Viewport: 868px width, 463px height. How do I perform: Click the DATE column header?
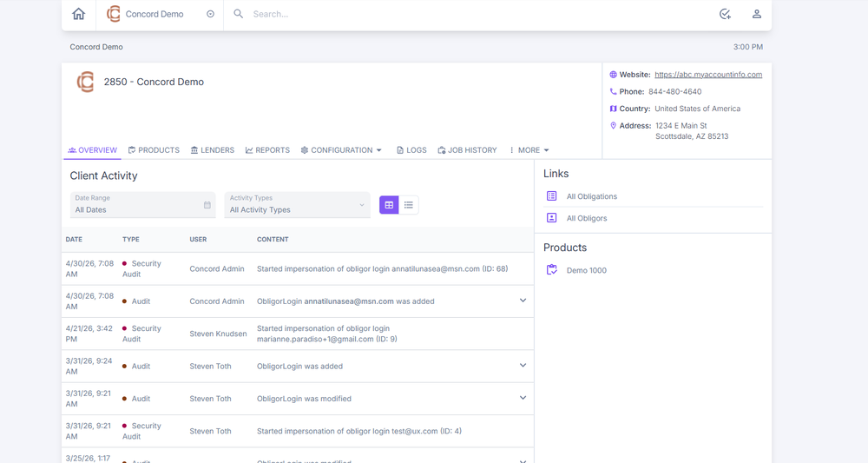click(x=74, y=239)
